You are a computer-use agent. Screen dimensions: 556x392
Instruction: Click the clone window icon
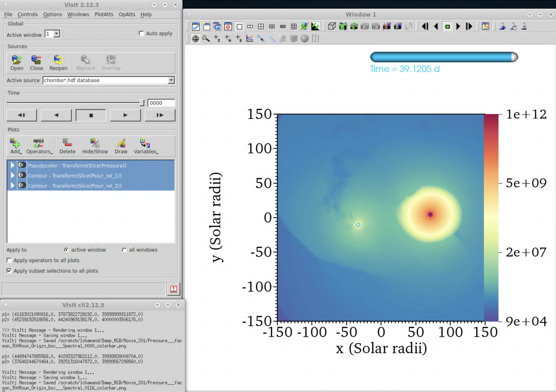[x=217, y=26]
